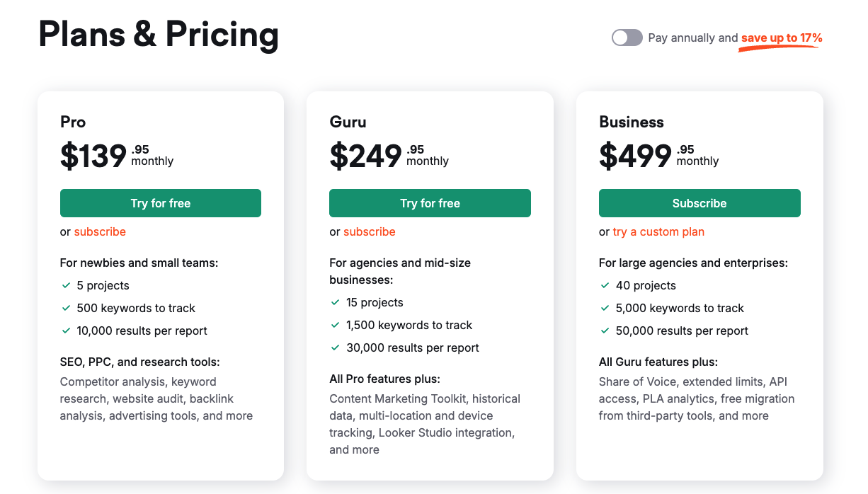Image resolution: width=868 pixels, height=494 pixels.
Task: Click Subscribe on the Business plan
Action: point(699,203)
